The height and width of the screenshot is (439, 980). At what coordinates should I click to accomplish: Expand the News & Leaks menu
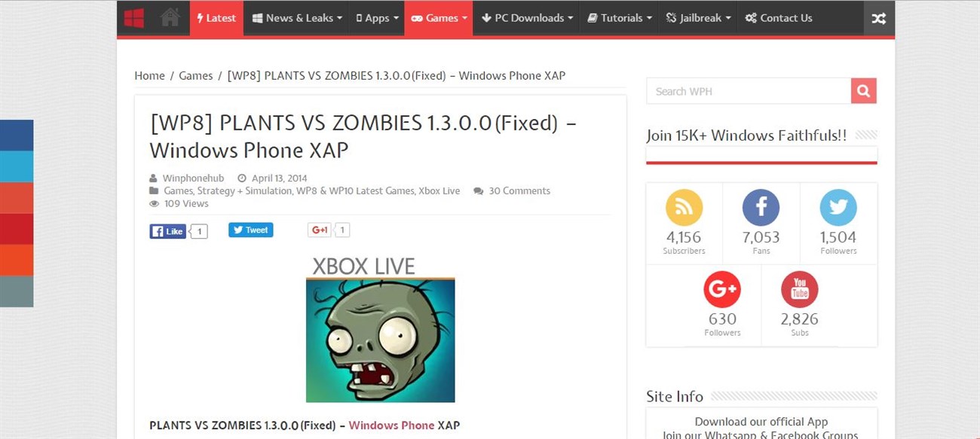click(297, 18)
